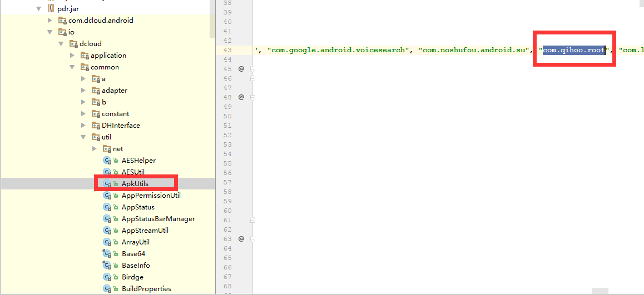
Task: Click the dcloud package folder icon
Action: [x=73, y=43]
